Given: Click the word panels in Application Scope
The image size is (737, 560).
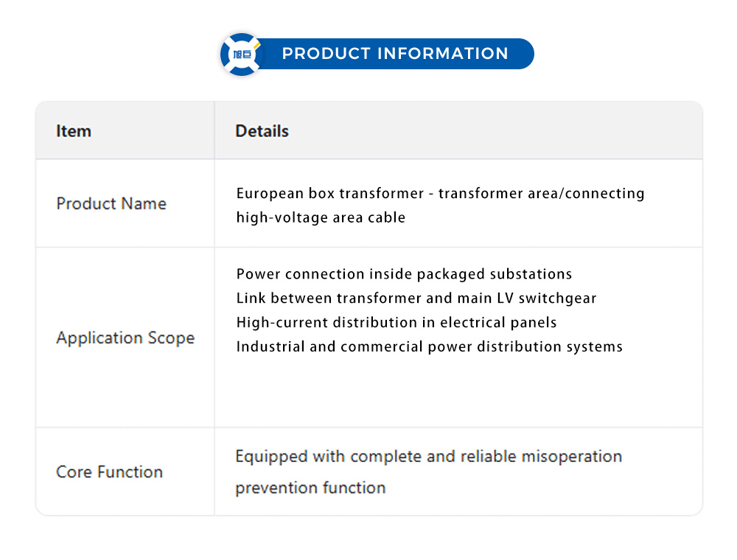Looking at the screenshot, I should click(534, 323).
